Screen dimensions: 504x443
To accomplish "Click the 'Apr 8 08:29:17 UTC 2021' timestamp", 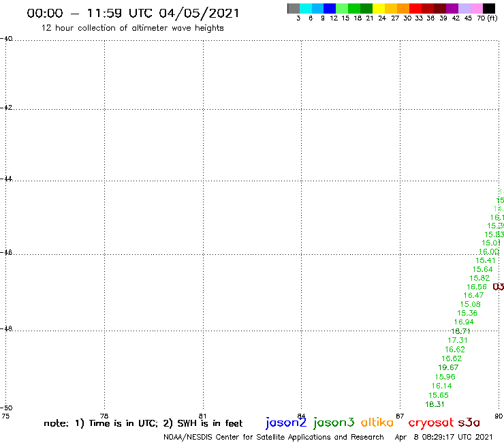I will (x=443, y=437).
